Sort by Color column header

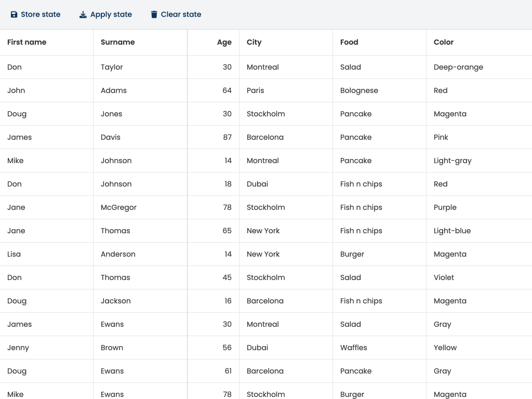[x=444, y=42]
